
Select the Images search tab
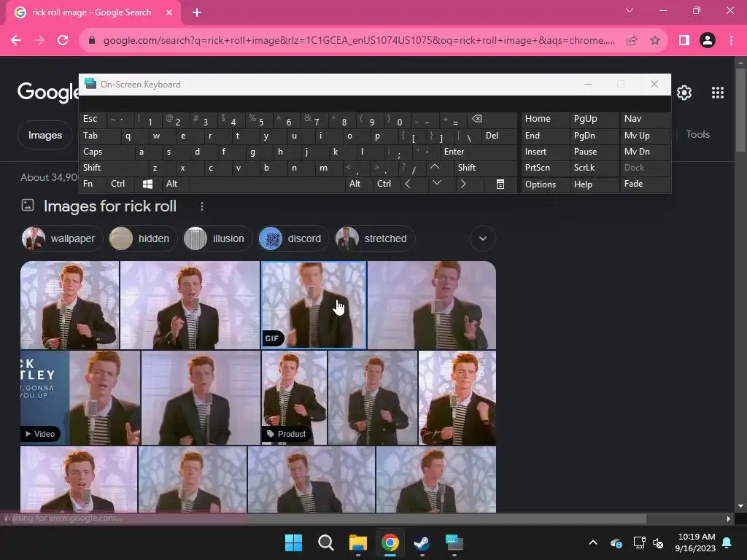pos(45,135)
